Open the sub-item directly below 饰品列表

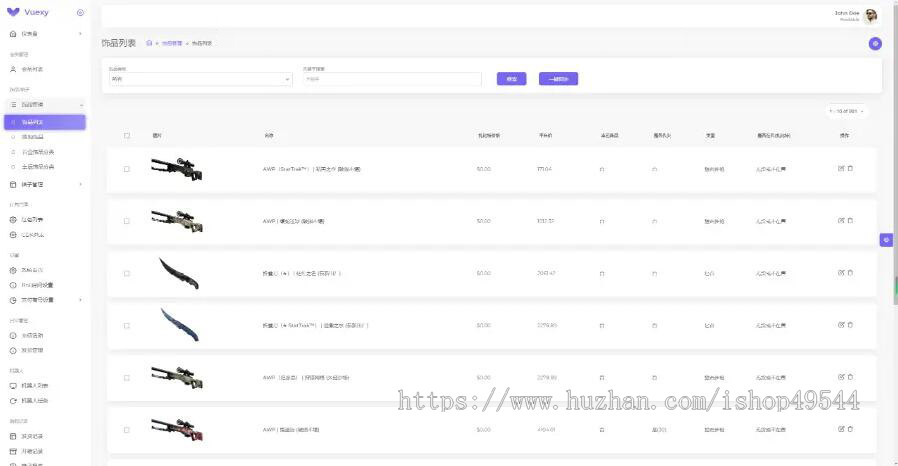pos(45,137)
